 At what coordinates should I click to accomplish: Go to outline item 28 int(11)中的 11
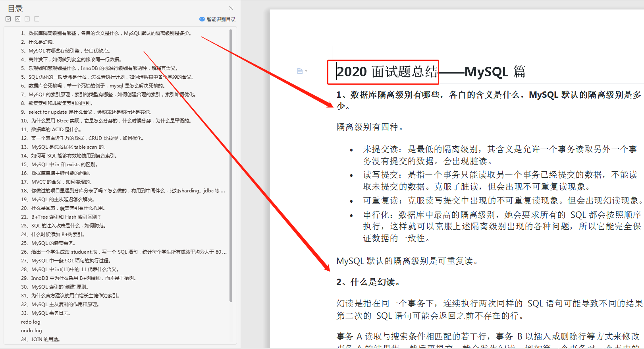click(71, 270)
